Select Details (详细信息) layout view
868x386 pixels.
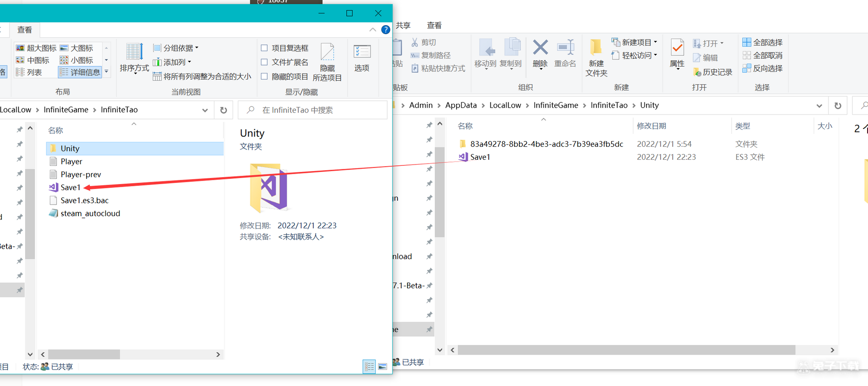tap(80, 72)
